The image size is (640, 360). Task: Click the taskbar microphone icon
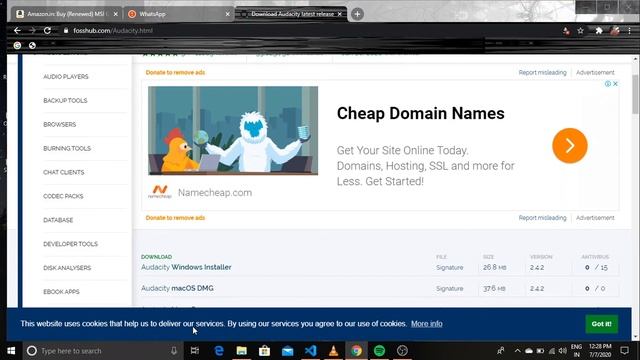(174, 351)
